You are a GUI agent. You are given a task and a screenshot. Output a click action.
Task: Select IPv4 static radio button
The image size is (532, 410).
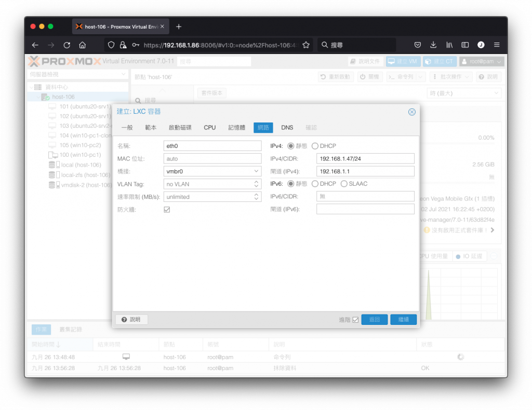[291, 146]
